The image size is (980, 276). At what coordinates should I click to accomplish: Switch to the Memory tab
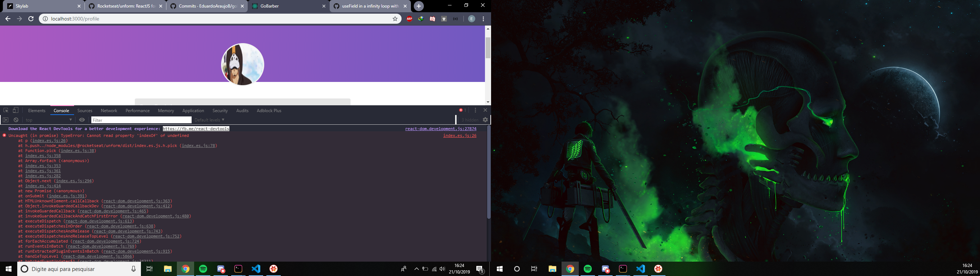[x=166, y=111]
